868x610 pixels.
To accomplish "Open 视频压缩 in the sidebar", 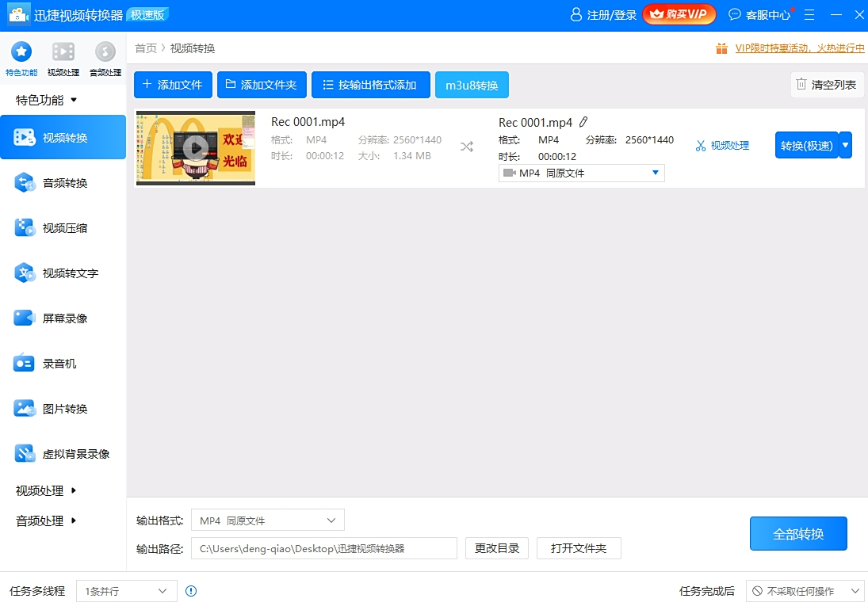I will point(63,228).
